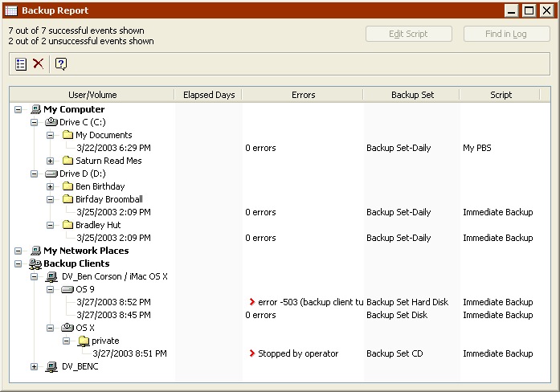
Task: Maximize the Backup Report window
Action: [x=529, y=10]
